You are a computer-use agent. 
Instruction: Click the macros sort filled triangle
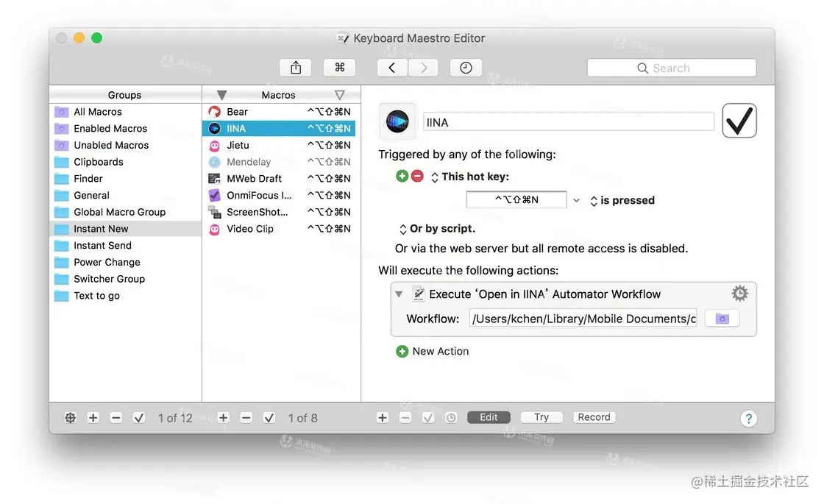221,95
